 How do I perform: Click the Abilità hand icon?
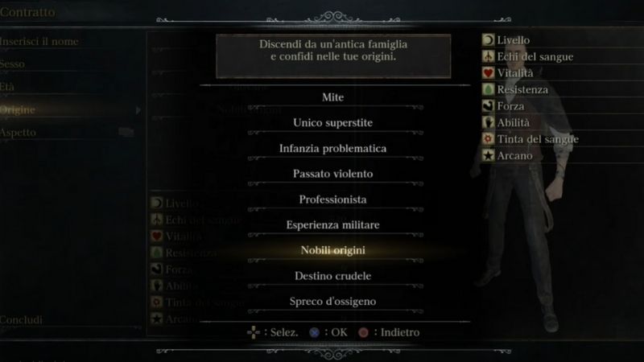tap(488, 122)
